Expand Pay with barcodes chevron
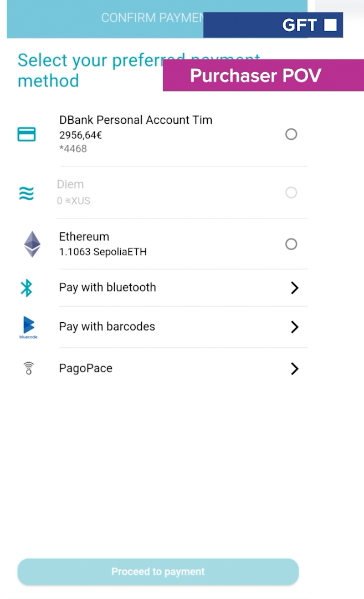The width and height of the screenshot is (364, 599). (x=294, y=327)
